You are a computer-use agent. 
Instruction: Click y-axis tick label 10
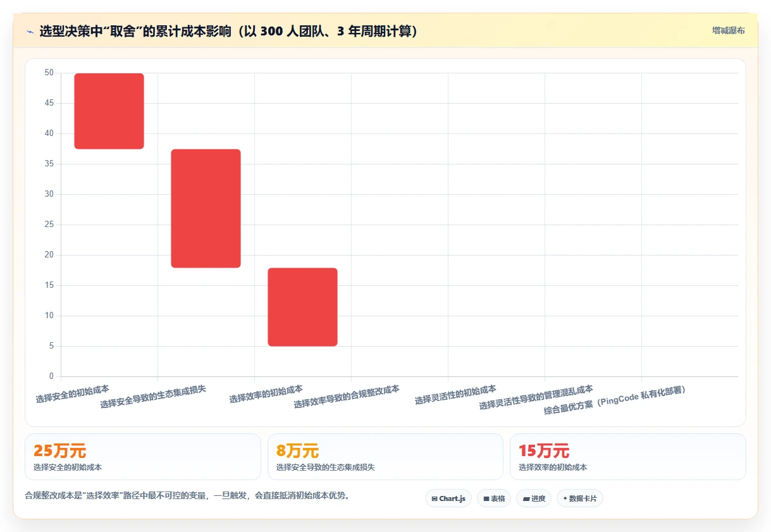(49, 316)
